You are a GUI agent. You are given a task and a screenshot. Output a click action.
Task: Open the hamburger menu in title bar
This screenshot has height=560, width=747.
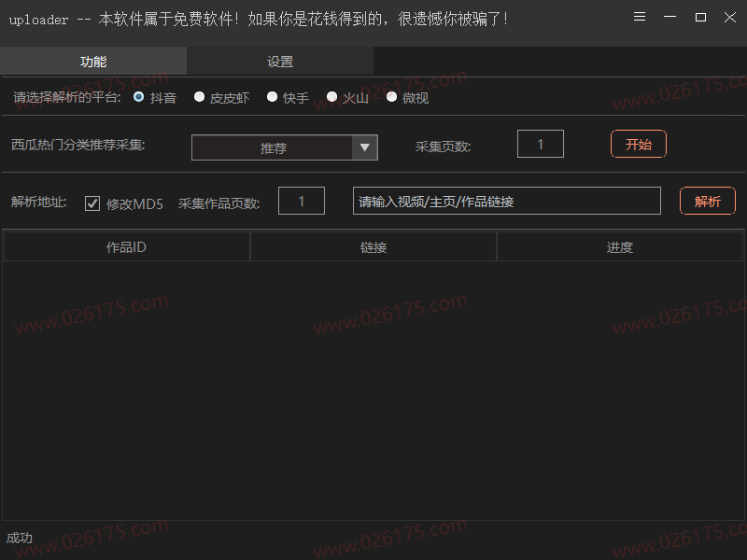click(640, 17)
